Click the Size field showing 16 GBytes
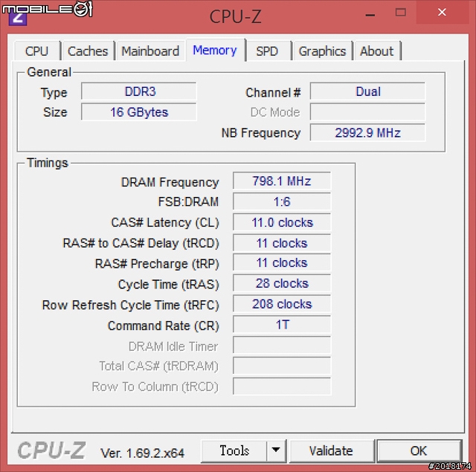This screenshot has height=472, width=476. pos(139,112)
